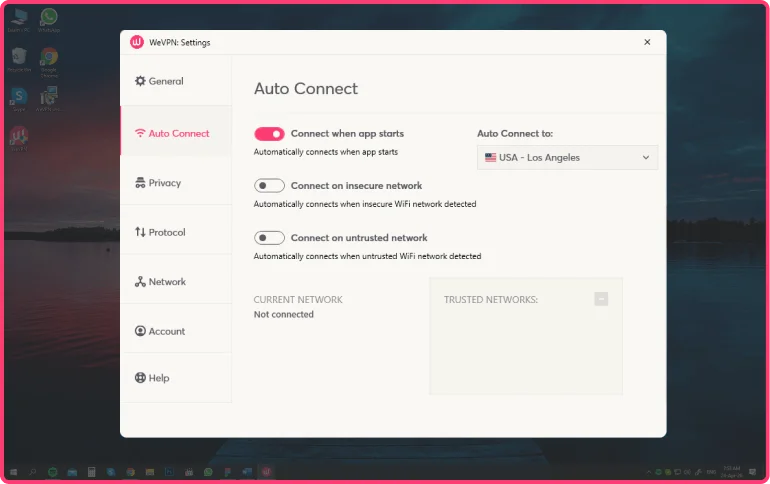The image size is (770, 484).
Task: Click the WeVPN icon in the taskbar
Action: tap(266, 472)
